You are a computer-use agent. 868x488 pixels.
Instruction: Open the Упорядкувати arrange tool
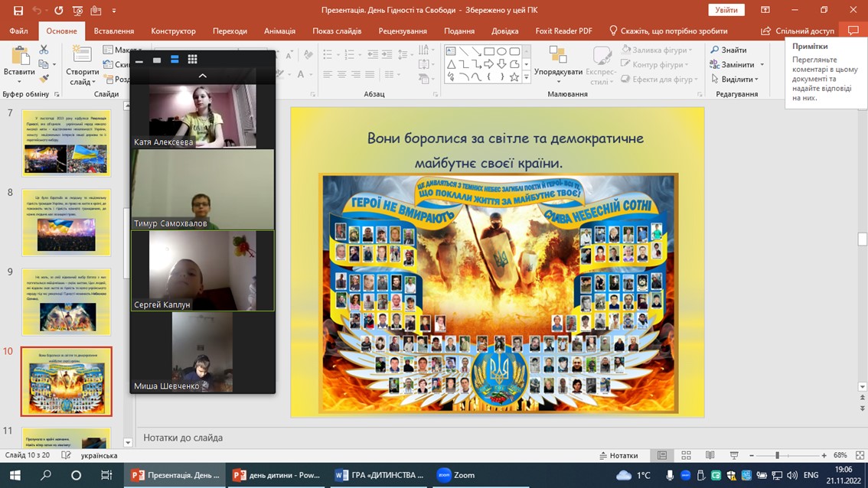pyautogui.click(x=559, y=65)
